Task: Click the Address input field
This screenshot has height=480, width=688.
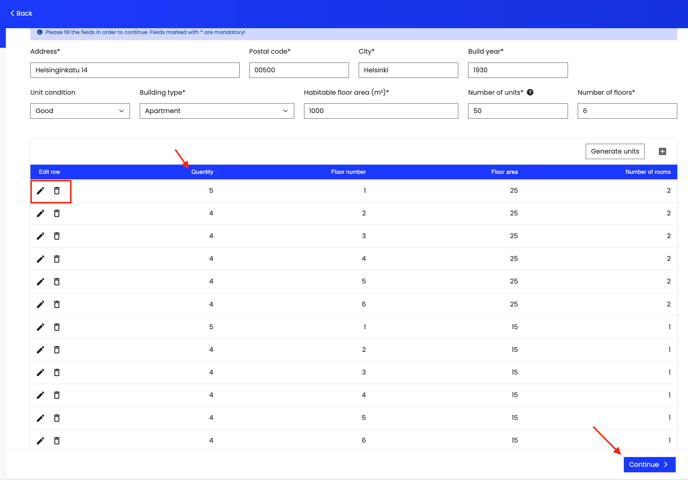Action: tap(135, 70)
